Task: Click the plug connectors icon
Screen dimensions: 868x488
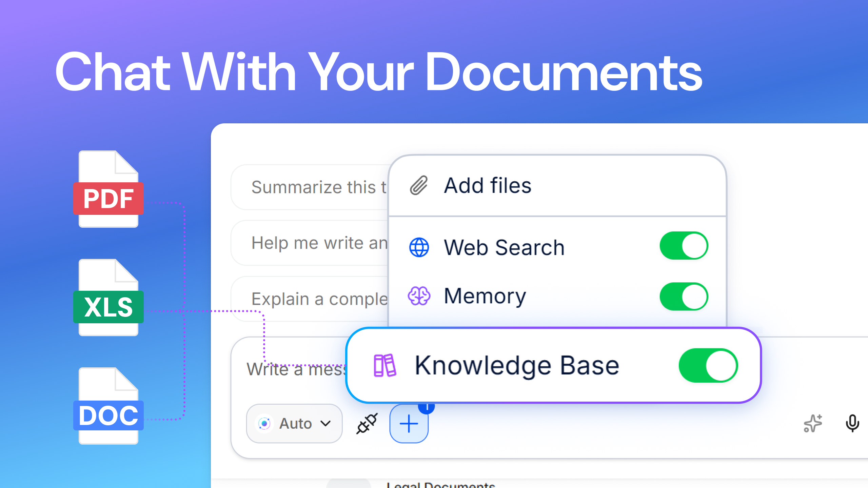Action: pos(367,423)
